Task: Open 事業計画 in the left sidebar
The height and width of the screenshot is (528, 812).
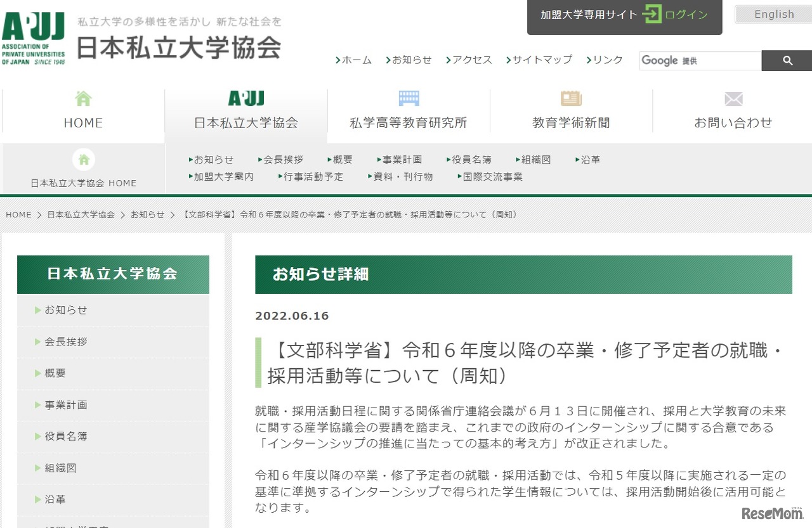Action: 113,405
